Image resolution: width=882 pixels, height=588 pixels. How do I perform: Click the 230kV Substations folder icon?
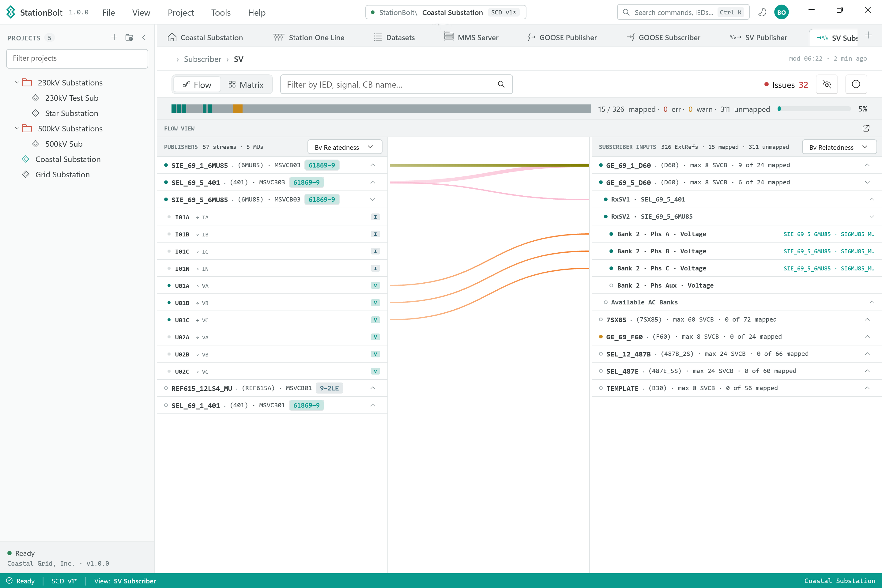coord(27,82)
